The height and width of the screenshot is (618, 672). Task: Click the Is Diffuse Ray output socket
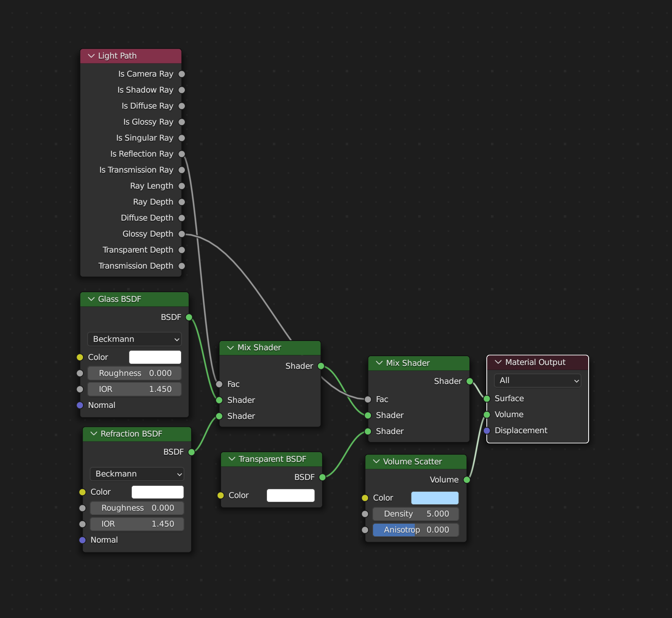pos(182,106)
